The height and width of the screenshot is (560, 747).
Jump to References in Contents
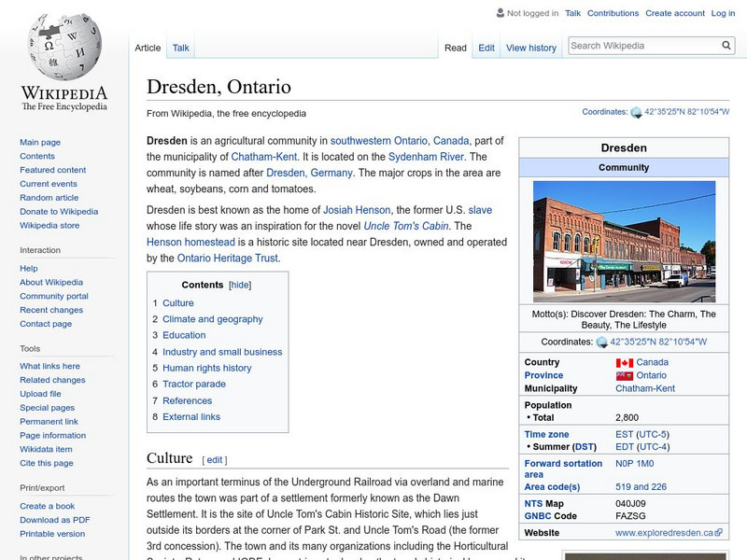(187, 400)
